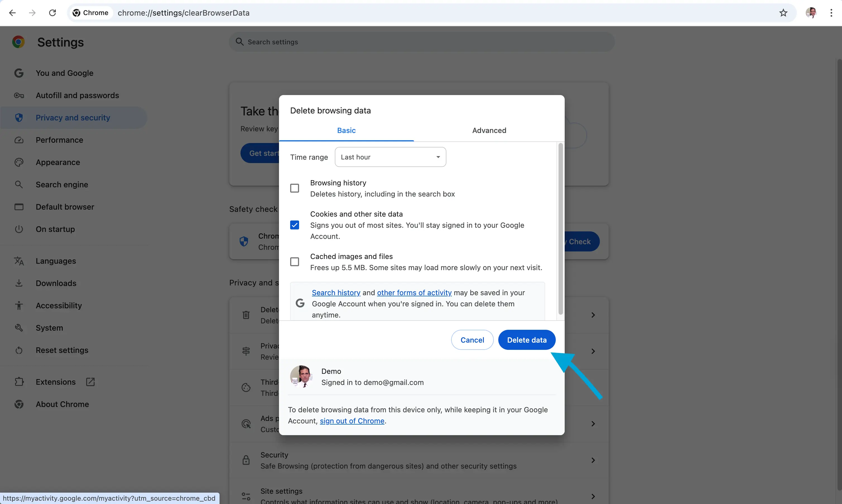Click the Cancel button
The width and height of the screenshot is (842, 504).
point(472,340)
